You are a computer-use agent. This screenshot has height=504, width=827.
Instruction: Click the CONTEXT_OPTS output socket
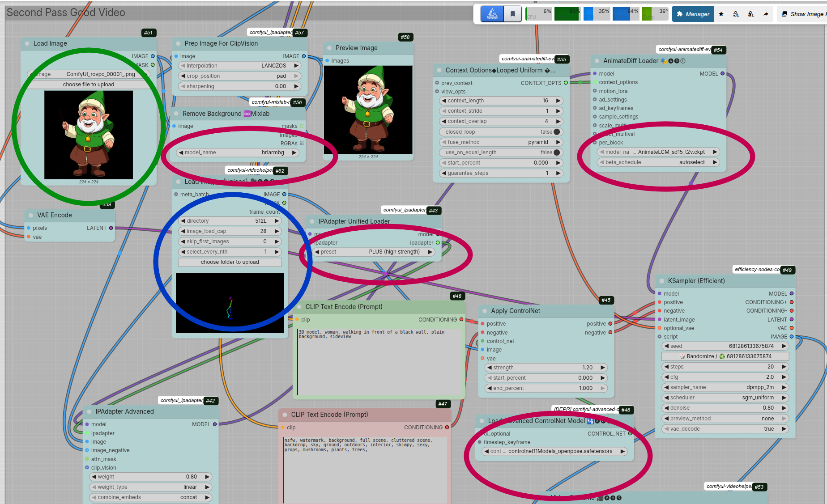tap(566, 83)
